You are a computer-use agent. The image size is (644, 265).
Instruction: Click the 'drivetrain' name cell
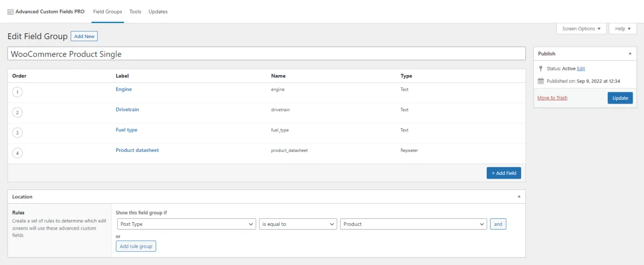point(280,110)
